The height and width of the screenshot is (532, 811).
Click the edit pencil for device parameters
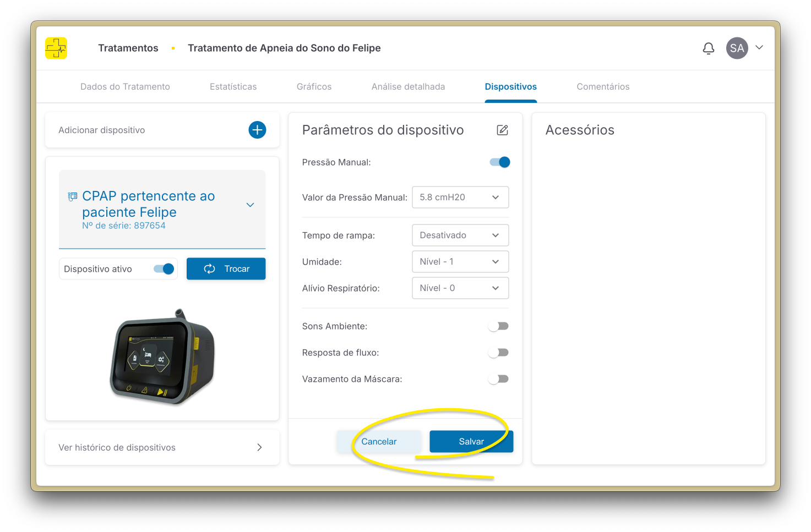click(x=502, y=130)
